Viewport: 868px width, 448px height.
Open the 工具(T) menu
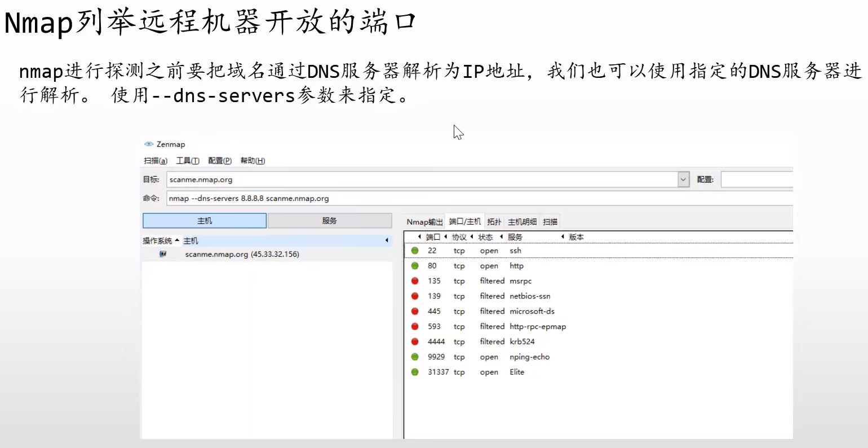coord(188,160)
